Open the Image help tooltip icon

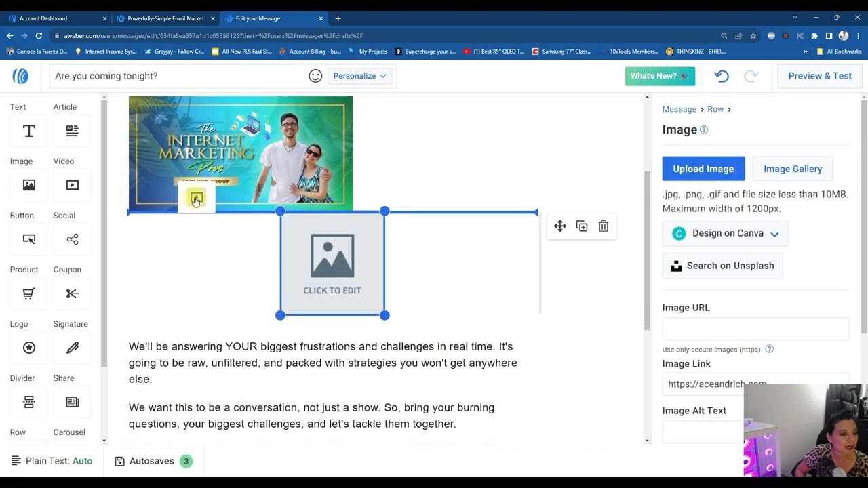point(704,130)
